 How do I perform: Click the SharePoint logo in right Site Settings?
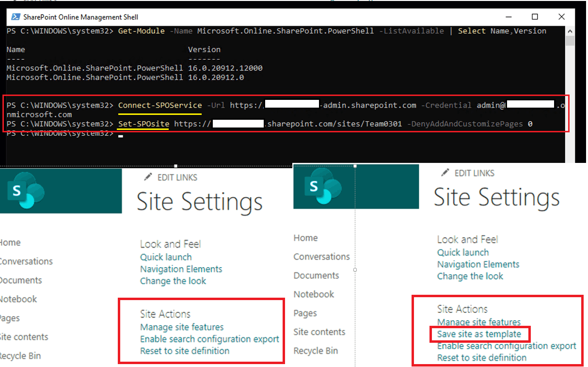coord(322,186)
